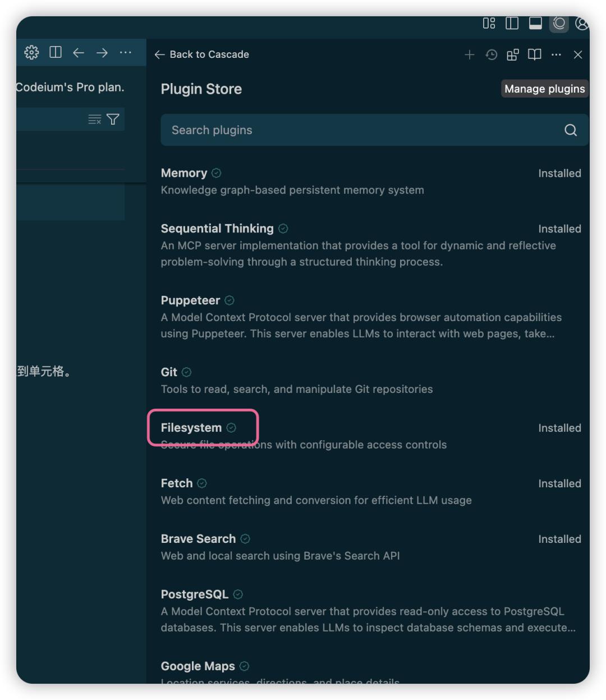Image resolution: width=606 pixels, height=700 pixels.
Task: Click the settings gear icon
Action: click(x=31, y=53)
